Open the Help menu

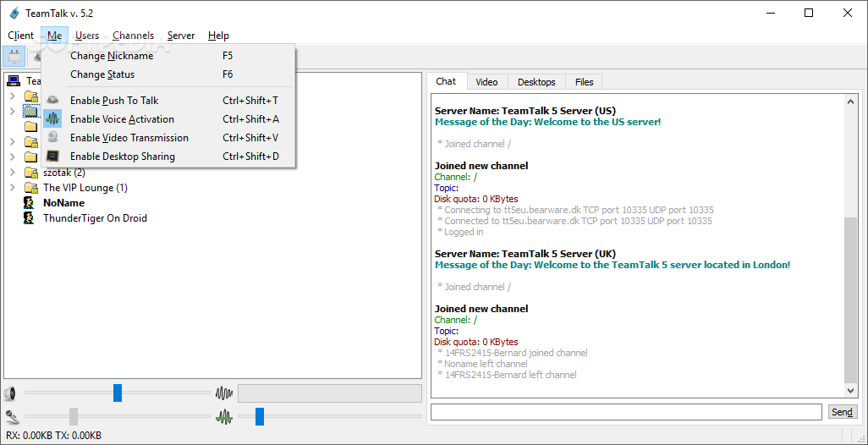218,36
